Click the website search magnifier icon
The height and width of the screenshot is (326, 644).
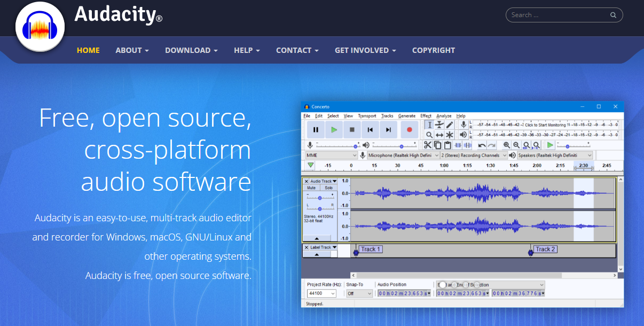tap(614, 15)
